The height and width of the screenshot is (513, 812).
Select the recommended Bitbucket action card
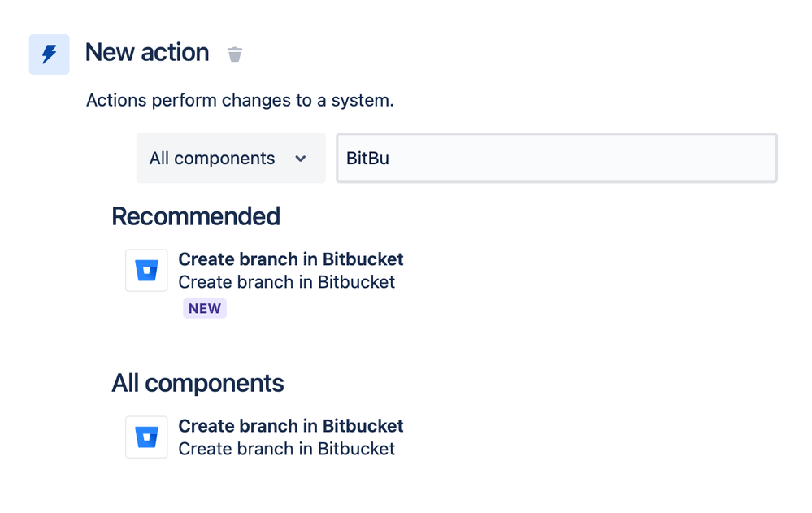click(265, 284)
